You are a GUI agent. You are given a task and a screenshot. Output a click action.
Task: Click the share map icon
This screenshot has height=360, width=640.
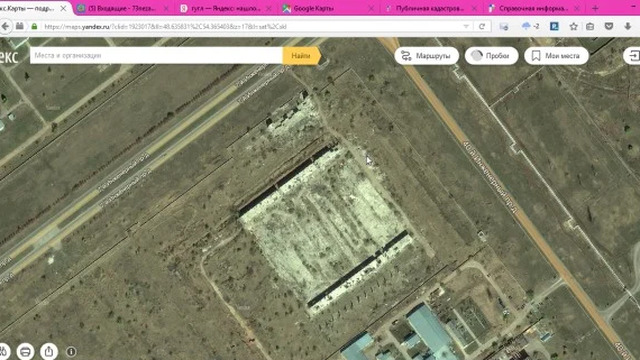49,351
